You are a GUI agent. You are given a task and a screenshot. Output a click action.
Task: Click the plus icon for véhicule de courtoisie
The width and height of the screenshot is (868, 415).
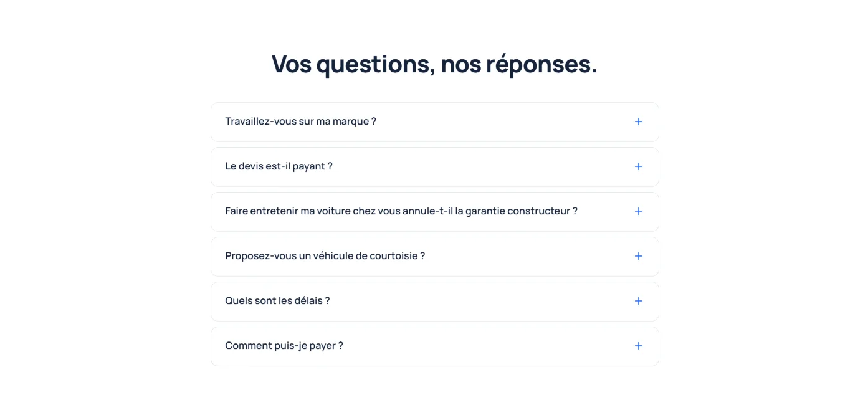click(638, 256)
